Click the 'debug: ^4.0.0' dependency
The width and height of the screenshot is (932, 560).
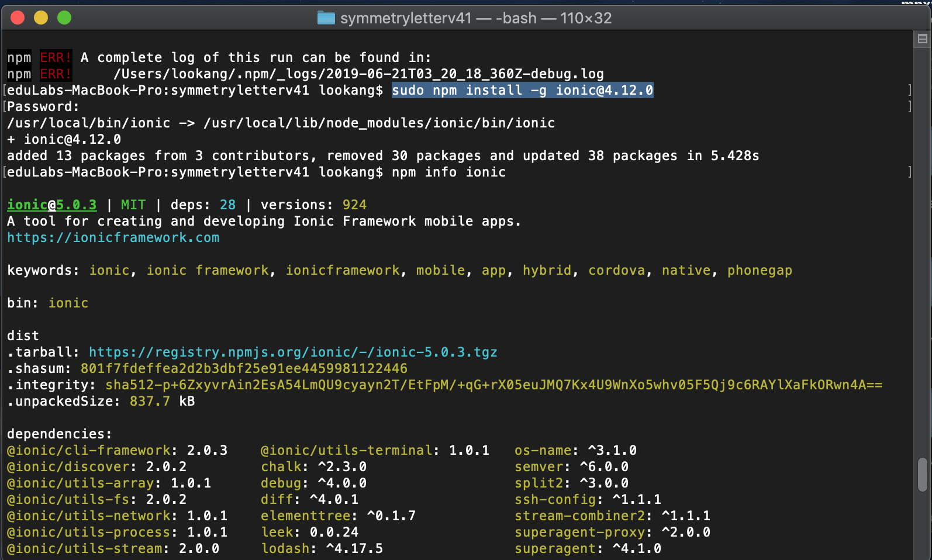pyautogui.click(x=314, y=483)
